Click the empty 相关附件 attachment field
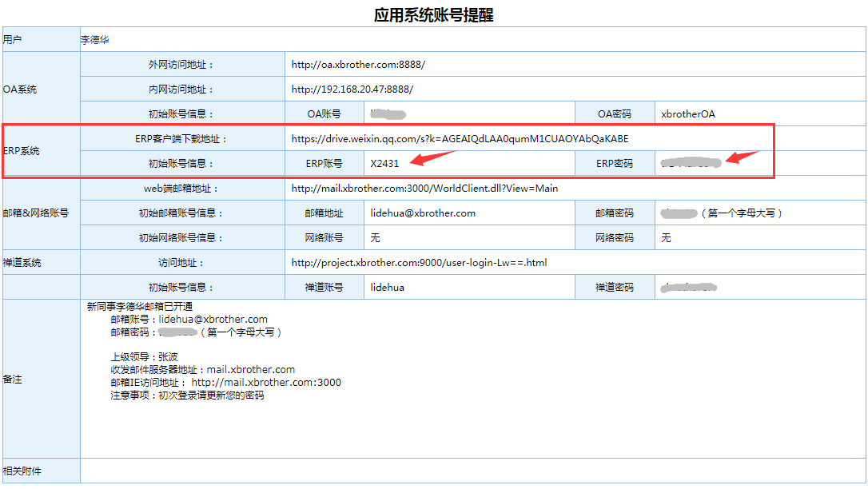This screenshot has height=489, width=868. (472, 471)
